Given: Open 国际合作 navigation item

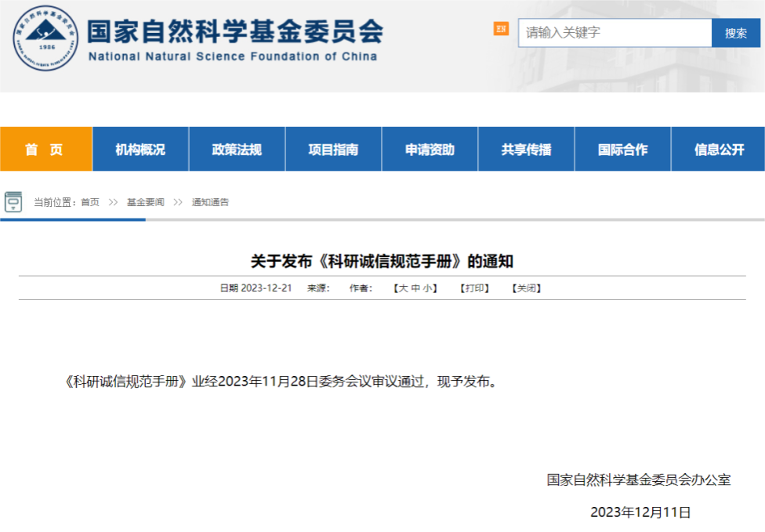Looking at the screenshot, I should click(623, 149).
